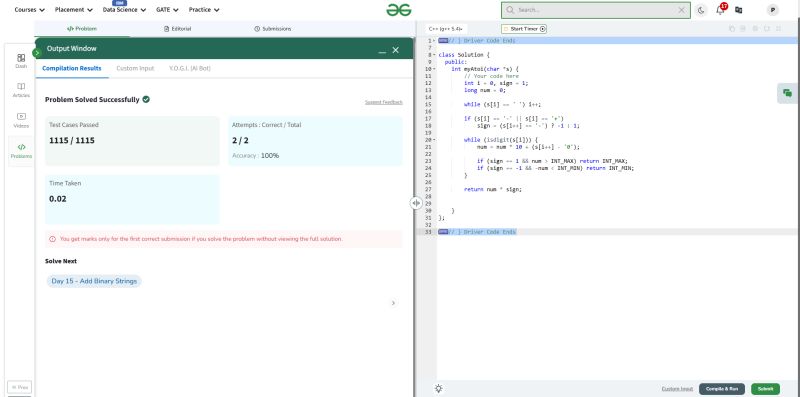Open the green chat feedback icon
800x397 pixels.
coord(787,93)
